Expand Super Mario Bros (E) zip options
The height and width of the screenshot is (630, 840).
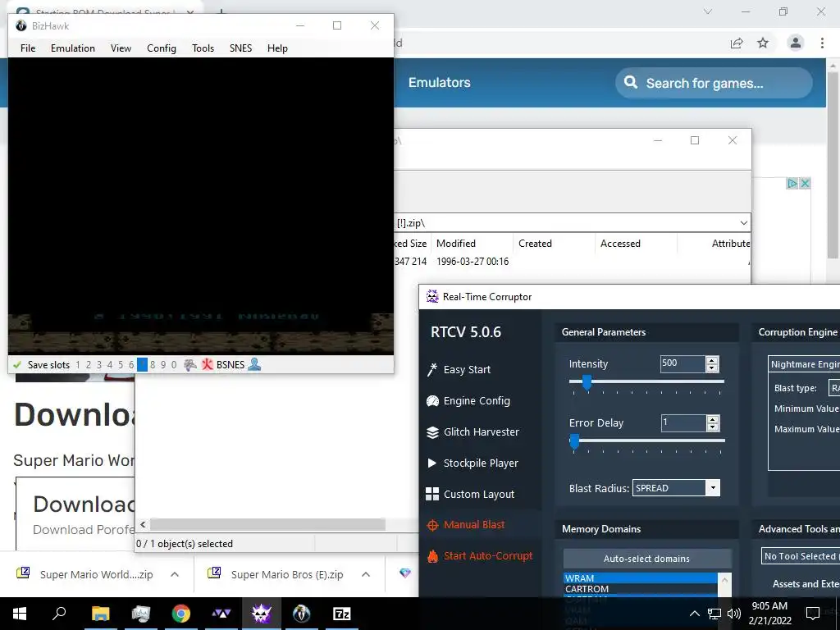[366, 574]
